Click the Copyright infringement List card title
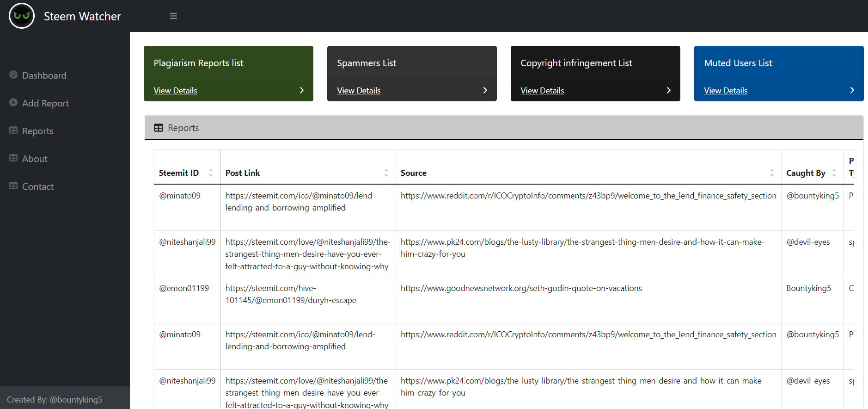 (576, 63)
